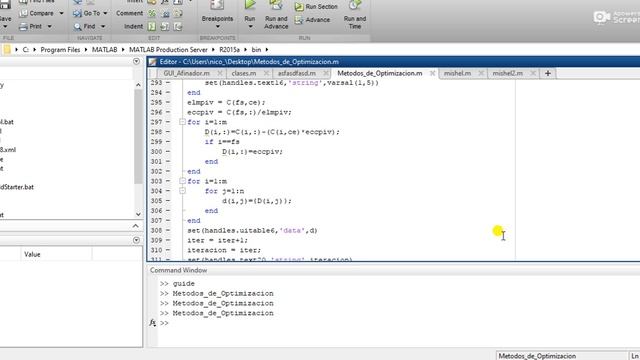The image size is (640, 360).
Task: Close the clases.m tab
Action: tap(266, 73)
